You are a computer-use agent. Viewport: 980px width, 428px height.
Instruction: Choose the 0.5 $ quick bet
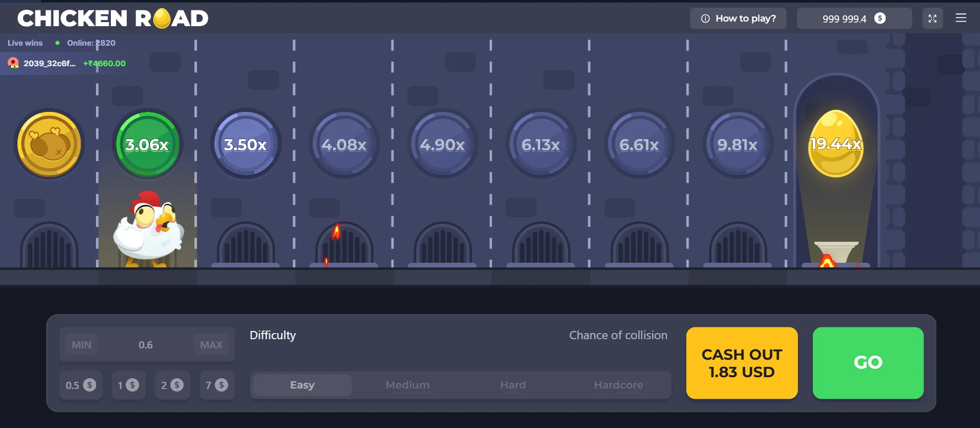click(81, 385)
